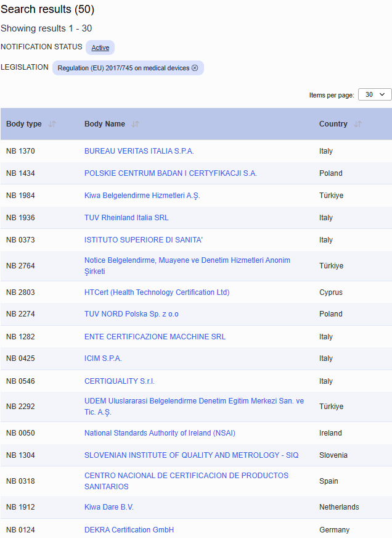Open UDEM Uluslararasi Belgelendirme link
This screenshot has height=538, width=392.
tap(194, 406)
